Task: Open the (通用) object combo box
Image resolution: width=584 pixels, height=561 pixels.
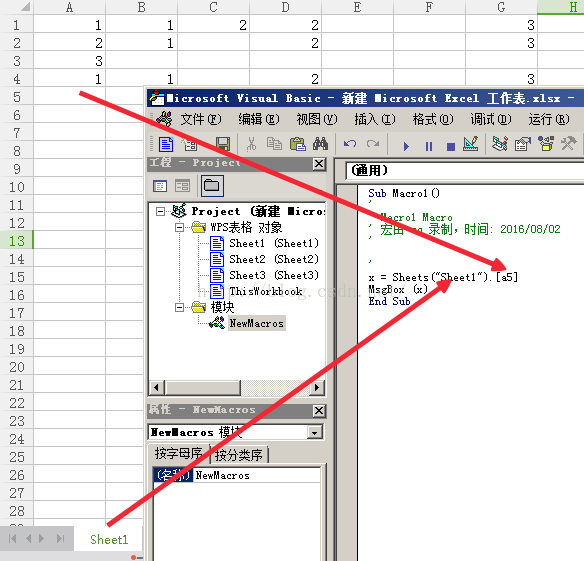Action: 464,171
